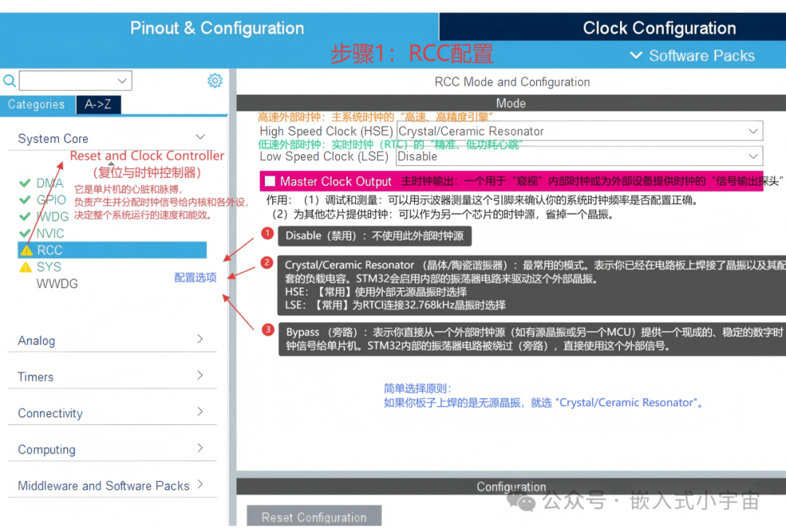The image size is (786, 532).
Task: Select DMA in System Core list
Action: pyautogui.click(x=49, y=183)
